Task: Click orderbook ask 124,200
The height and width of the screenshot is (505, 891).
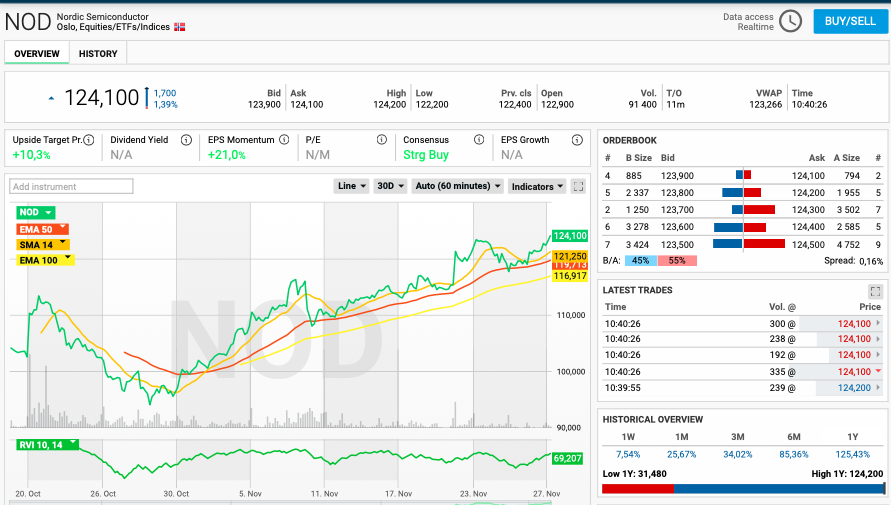Action: (808, 193)
